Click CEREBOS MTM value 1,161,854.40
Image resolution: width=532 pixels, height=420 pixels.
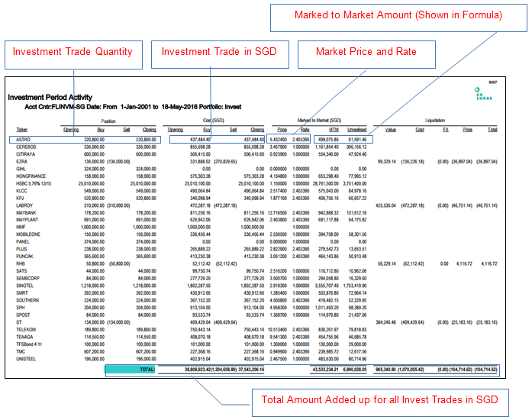[327, 147]
